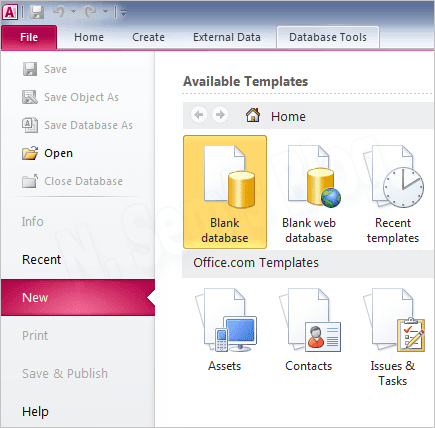Select Open in the Backstage menu
435x428 pixels.
pos(58,153)
